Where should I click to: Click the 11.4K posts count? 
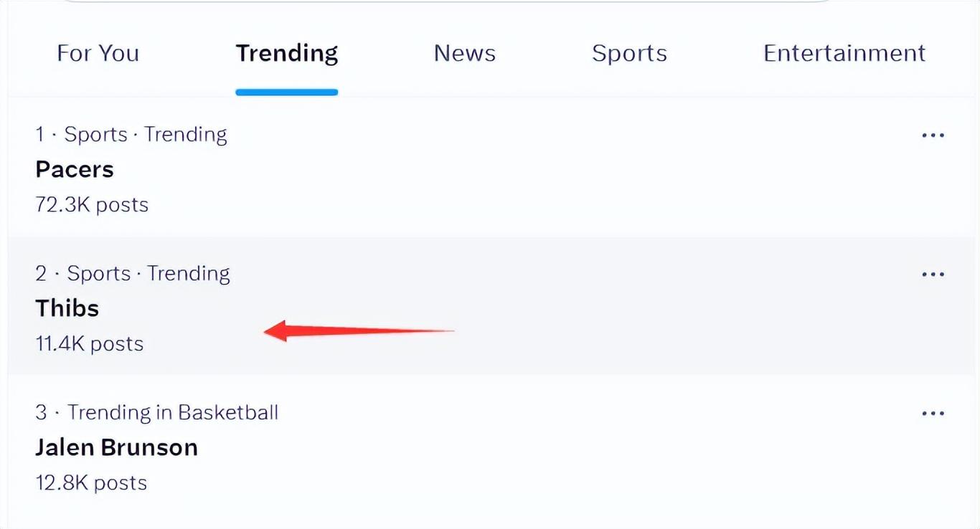[90, 344]
